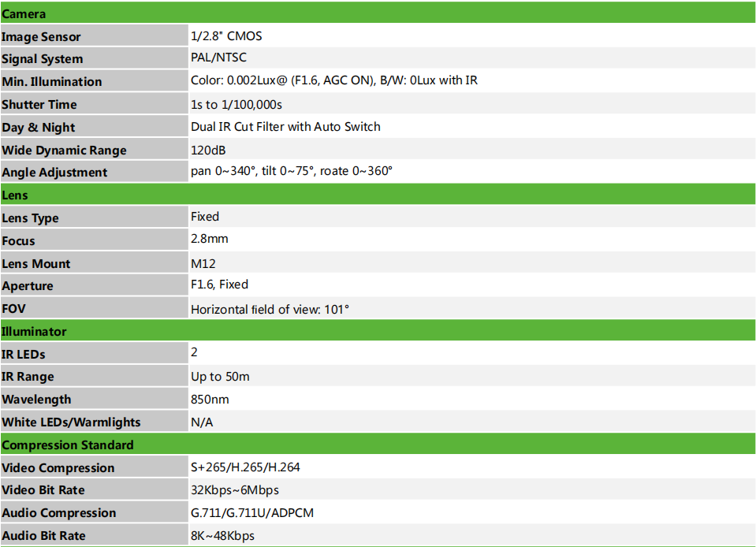
Task: Click the Shutter Time value 1s to 1/100,000s
Action: tap(236, 105)
